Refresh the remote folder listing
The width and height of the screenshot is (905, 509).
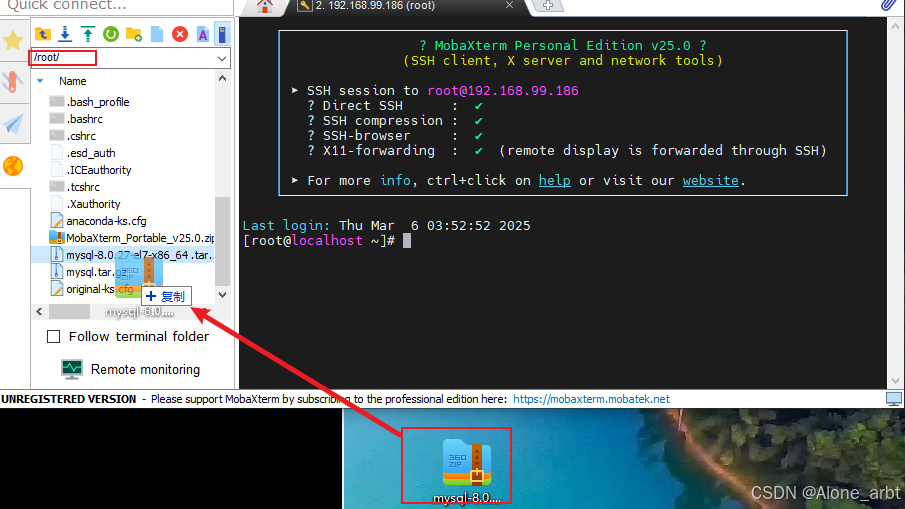point(111,34)
